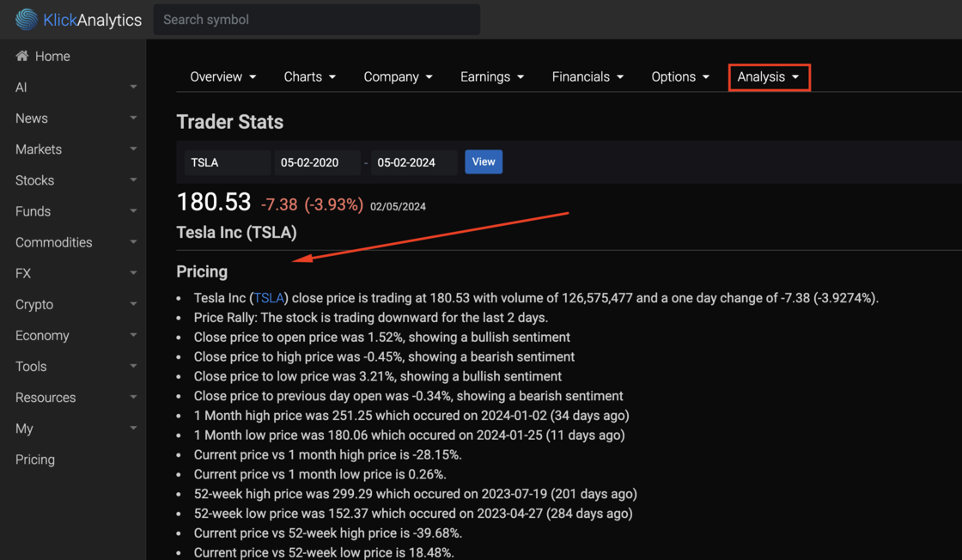Click the blue View button
Image resolution: width=962 pixels, height=560 pixels.
(x=484, y=162)
